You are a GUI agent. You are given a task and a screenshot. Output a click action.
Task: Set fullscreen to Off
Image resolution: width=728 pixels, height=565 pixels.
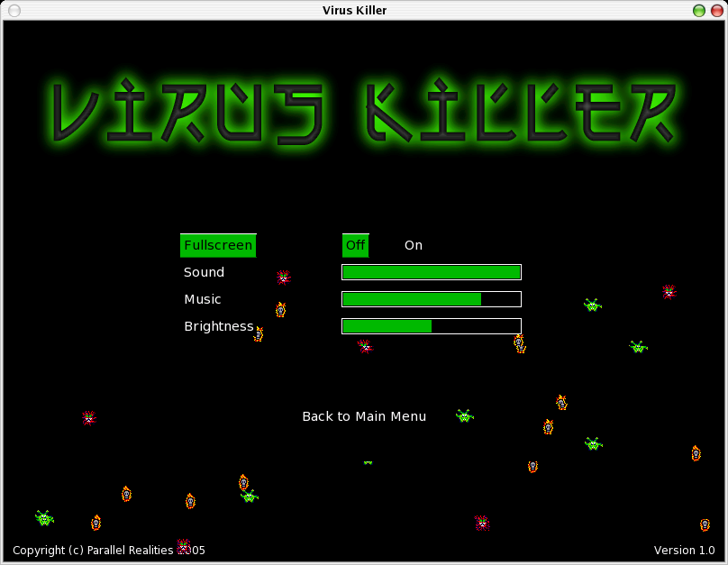tap(355, 245)
